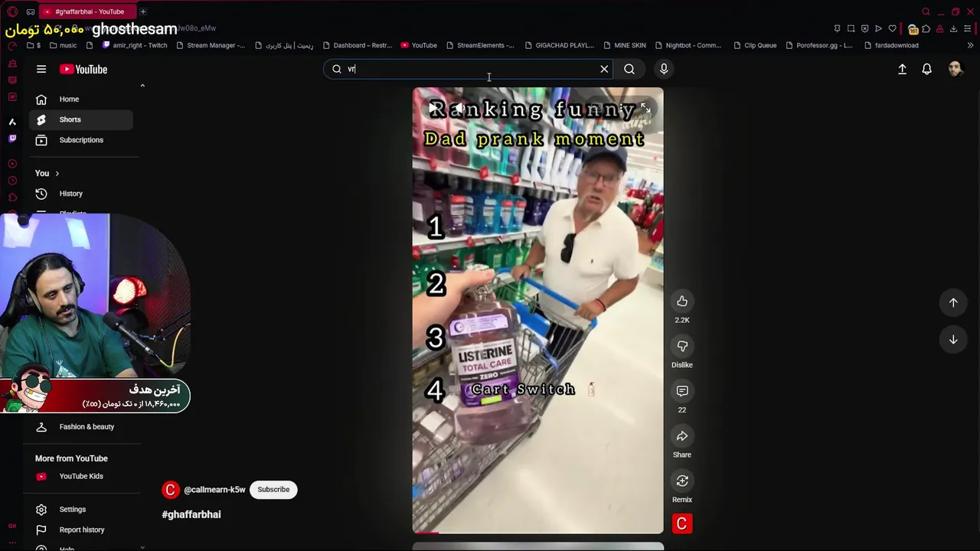Open the browser downloads icon
Image resolution: width=980 pixels, height=551 pixels.
pyautogui.click(x=953, y=29)
